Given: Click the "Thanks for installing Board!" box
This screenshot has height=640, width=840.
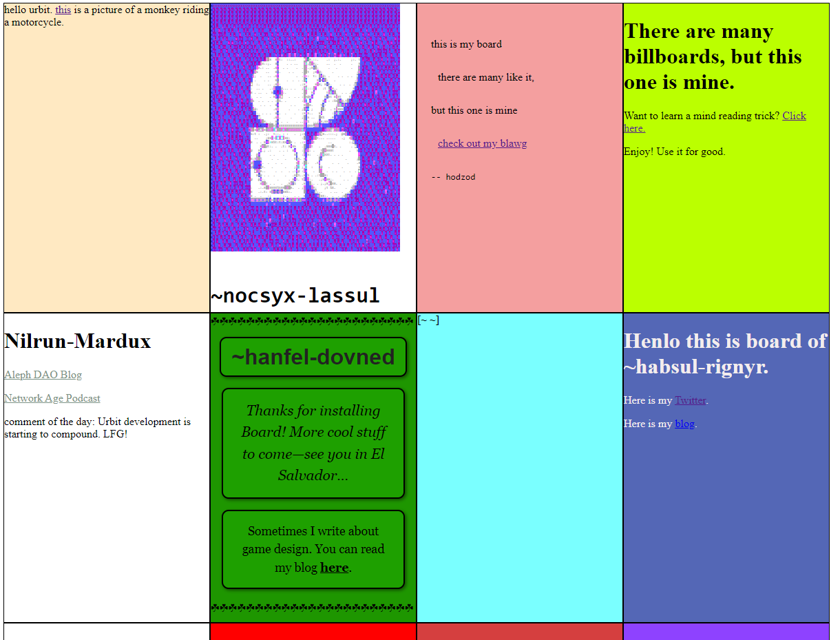Looking at the screenshot, I should click(x=313, y=443).
